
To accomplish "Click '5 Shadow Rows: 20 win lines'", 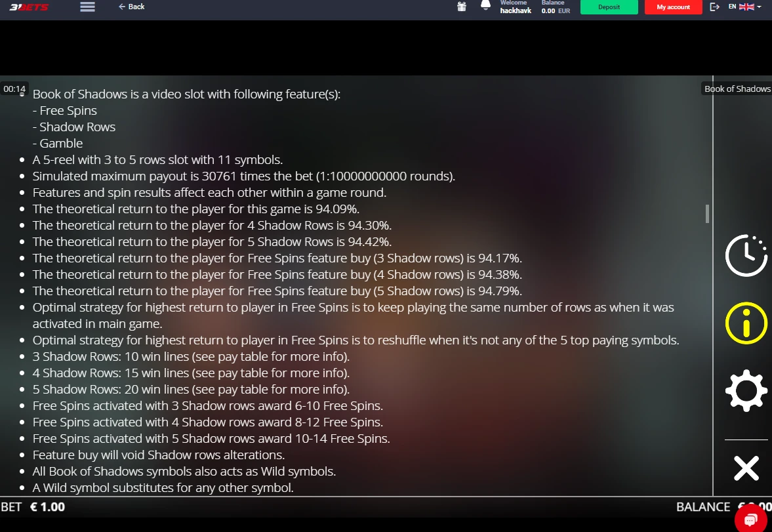I will [191, 389].
